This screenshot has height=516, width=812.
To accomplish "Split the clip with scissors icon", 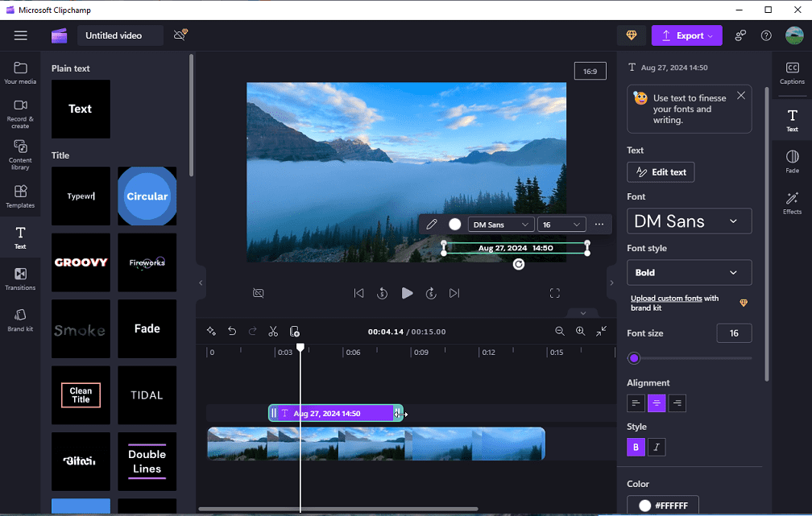I will click(x=273, y=331).
